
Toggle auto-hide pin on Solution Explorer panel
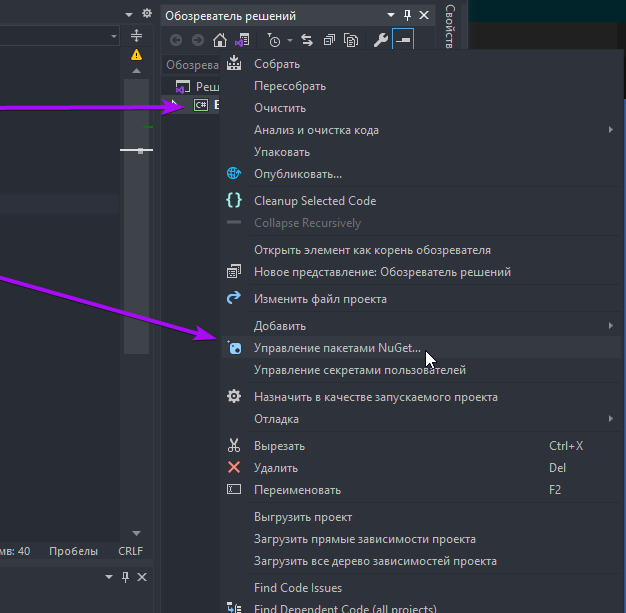tap(407, 16)
